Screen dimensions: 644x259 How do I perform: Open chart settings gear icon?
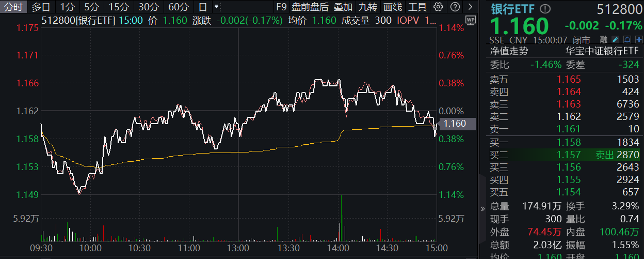pyautogui.click(x=438, y=7)
